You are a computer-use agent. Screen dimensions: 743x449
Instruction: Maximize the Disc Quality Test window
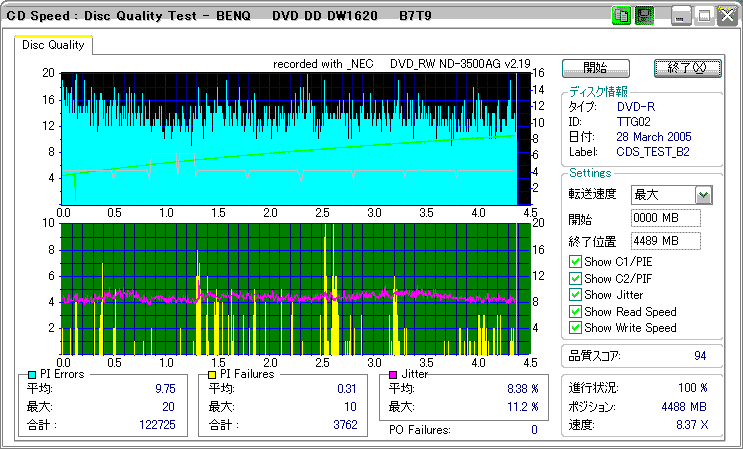[x=704, y=16]
